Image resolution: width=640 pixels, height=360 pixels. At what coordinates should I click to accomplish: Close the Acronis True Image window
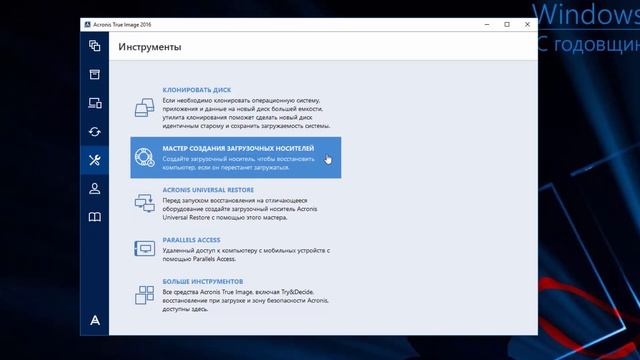pyautogui.click(x=527, y=24)
